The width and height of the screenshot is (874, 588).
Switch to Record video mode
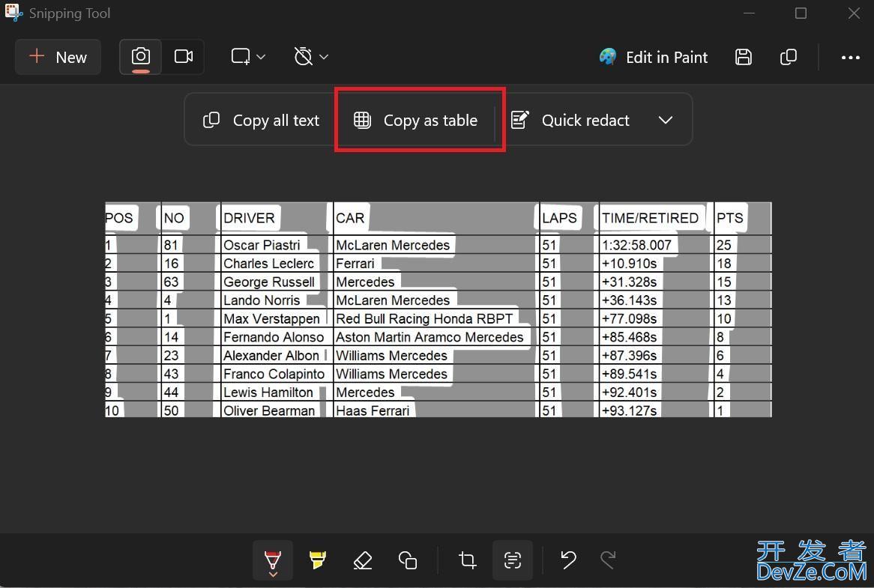(184, 57)
